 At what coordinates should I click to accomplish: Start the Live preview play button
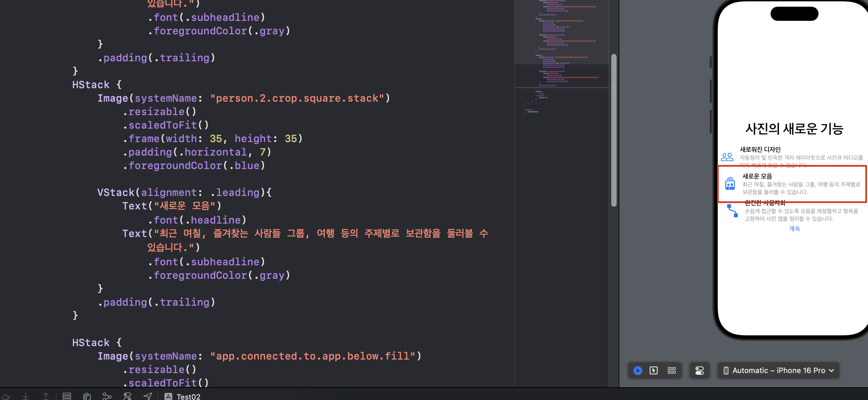pyautogui.click(x=638, y=371)
